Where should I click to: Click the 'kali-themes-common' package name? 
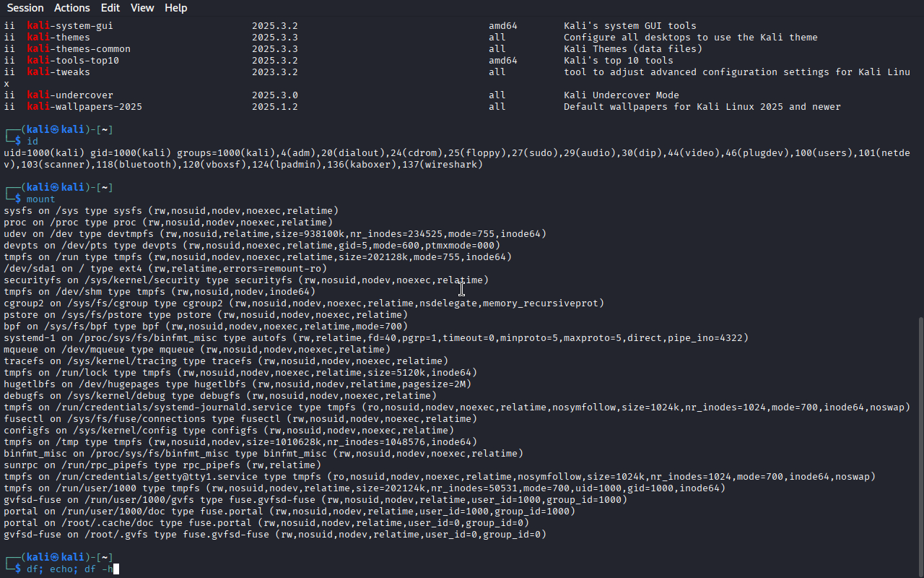pyautogui.click(x=79, y=49)
